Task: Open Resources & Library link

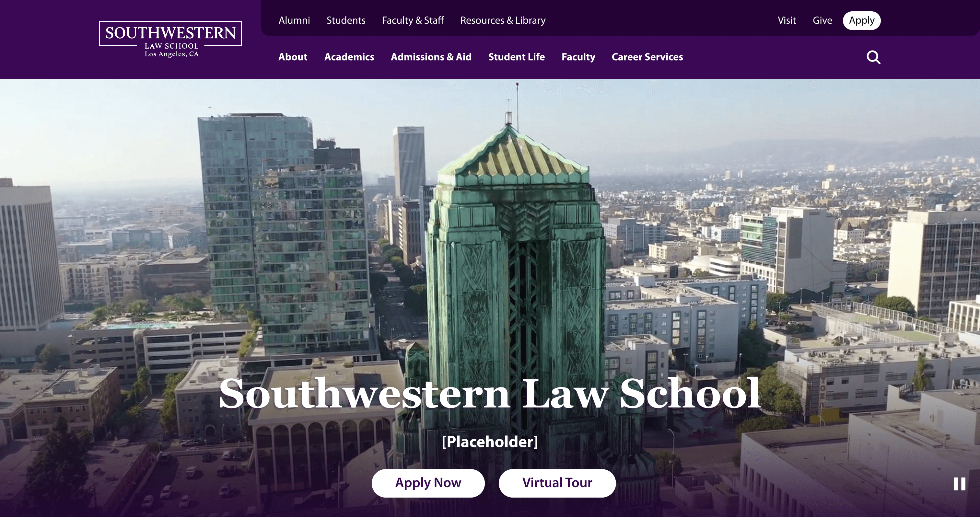Action: coord(503,20)
